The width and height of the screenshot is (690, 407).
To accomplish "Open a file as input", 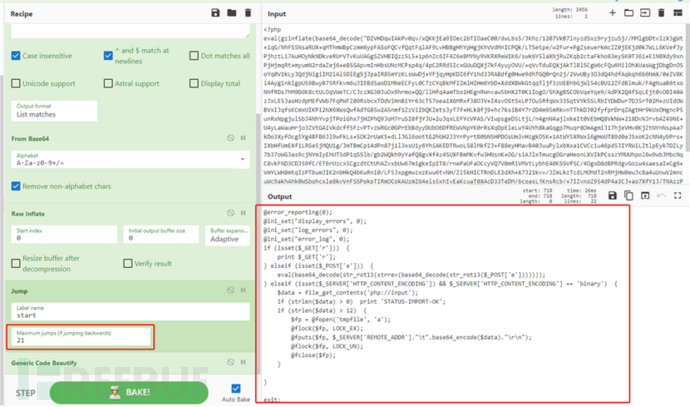I will point(645,13).
